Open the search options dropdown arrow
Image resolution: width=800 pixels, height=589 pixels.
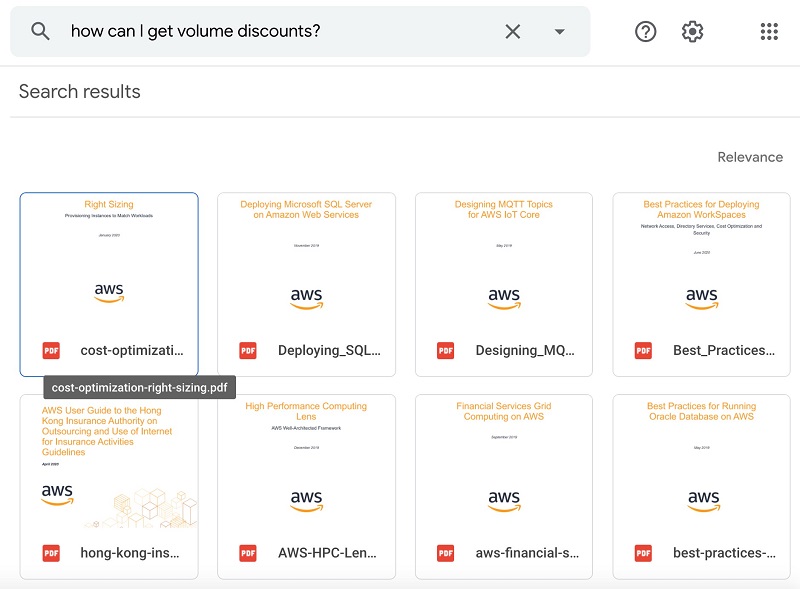point(560,32)
